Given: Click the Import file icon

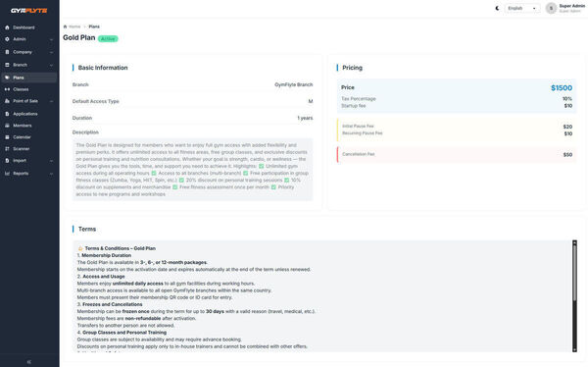Looking at the screenshot, I should (7, 160).
